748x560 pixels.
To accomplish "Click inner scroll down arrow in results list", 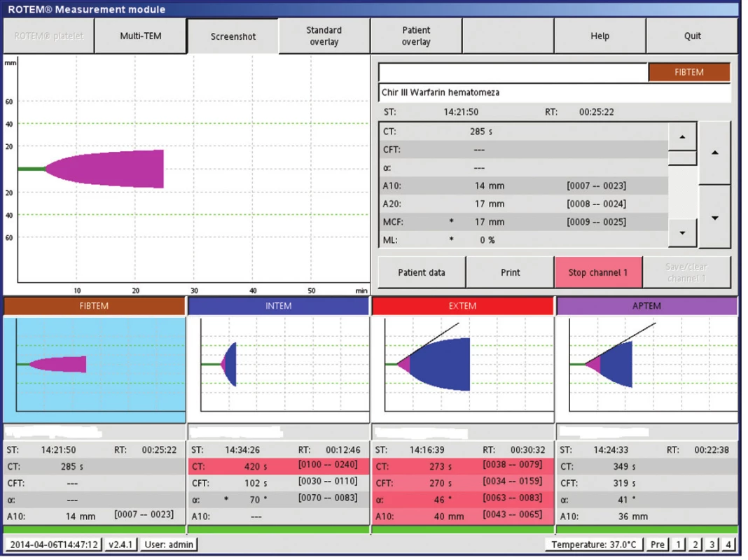I will point(682,233).
